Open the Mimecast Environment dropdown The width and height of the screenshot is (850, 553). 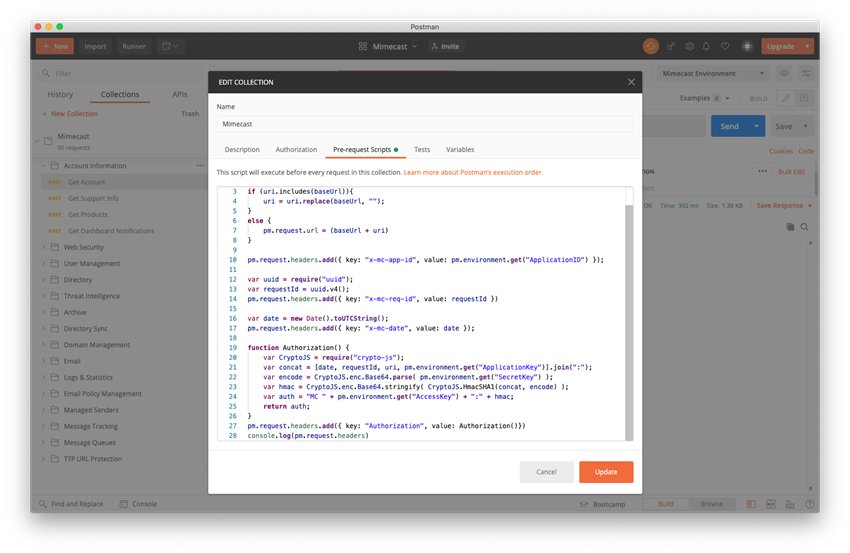tap(713, 73)
